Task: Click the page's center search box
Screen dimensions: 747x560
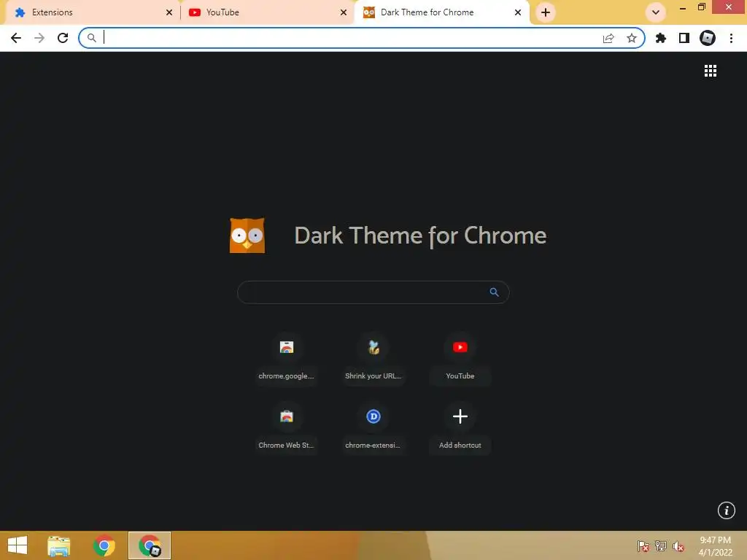Action: [x=373, y=292]
